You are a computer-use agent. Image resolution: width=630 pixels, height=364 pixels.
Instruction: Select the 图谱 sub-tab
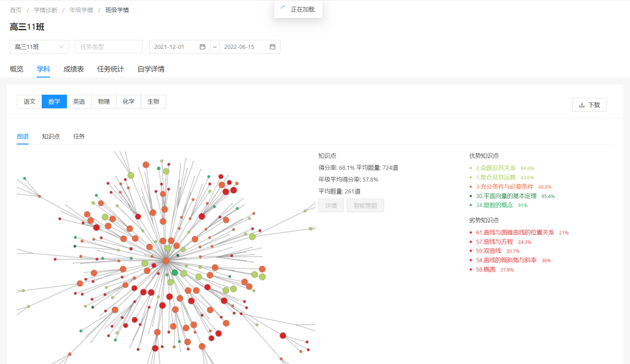[23, 136]
